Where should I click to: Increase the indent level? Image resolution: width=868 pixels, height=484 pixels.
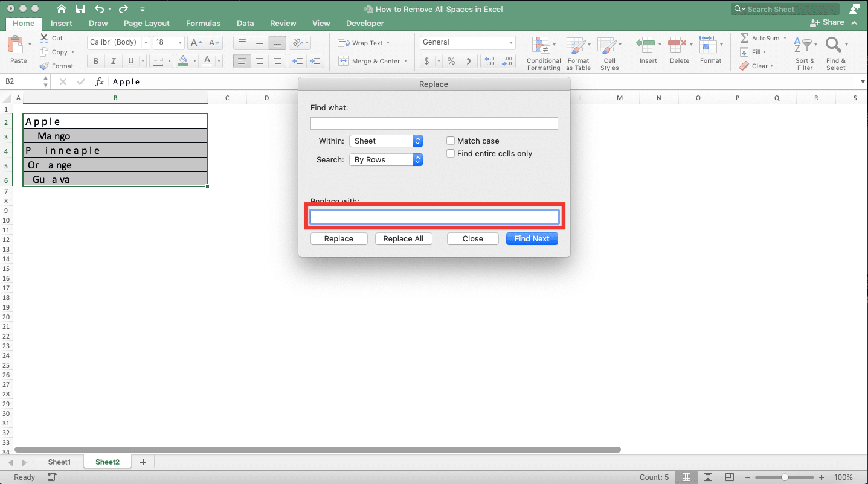point(316,61)
